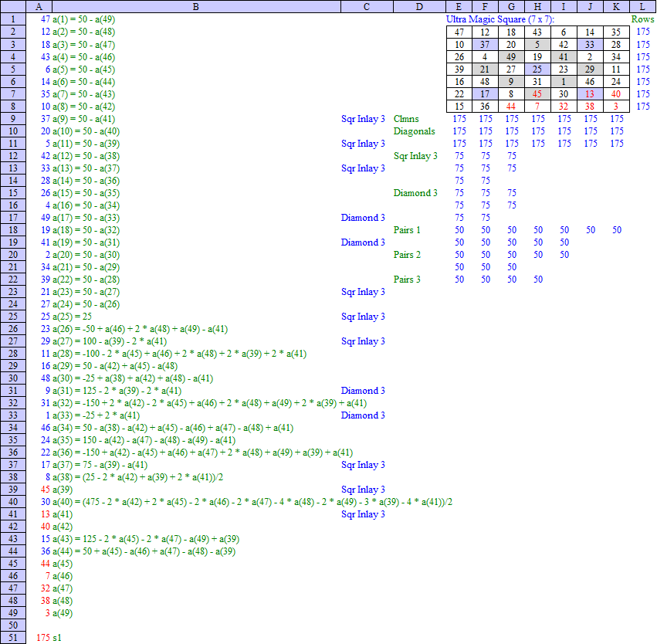
Task: Select column header B
Action: point(196,6)
